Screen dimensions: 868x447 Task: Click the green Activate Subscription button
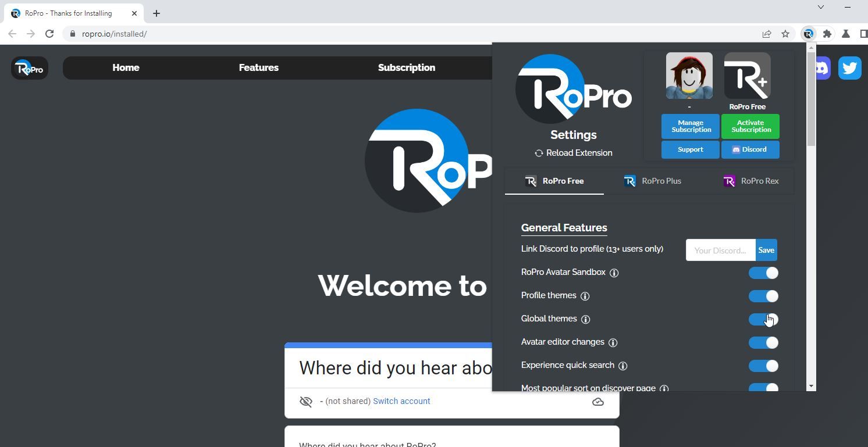click(750, 126)
